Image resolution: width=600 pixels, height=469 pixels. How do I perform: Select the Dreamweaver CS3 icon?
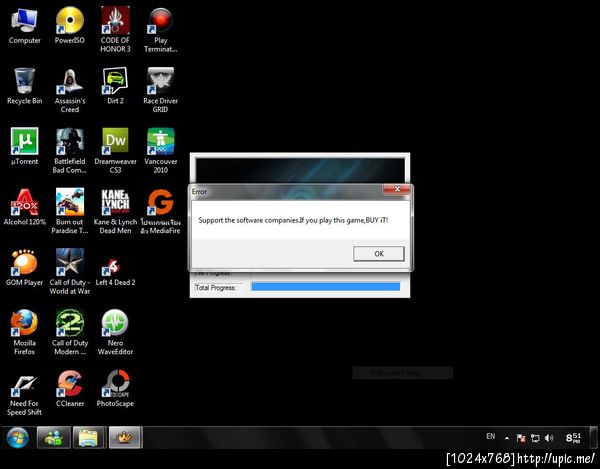pyautogui.click(x=115, y=151)
